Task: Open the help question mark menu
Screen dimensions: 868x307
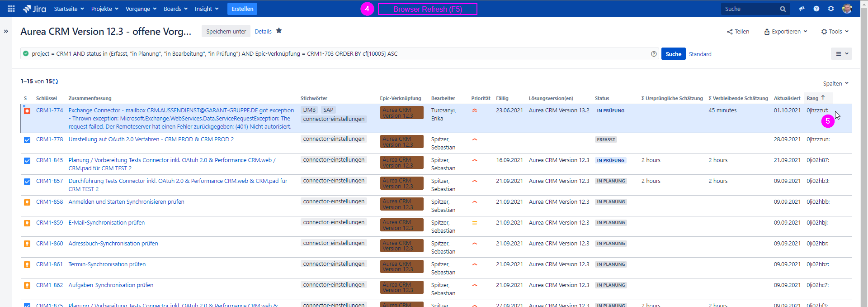Action: coord(816,9)
